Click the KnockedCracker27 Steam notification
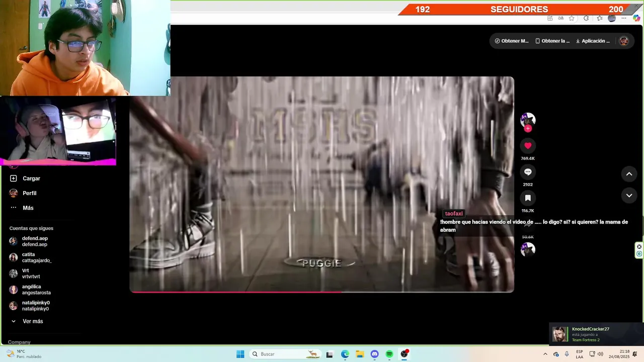The height and width of the screenshot is (362, 644). tap(596, 334)
